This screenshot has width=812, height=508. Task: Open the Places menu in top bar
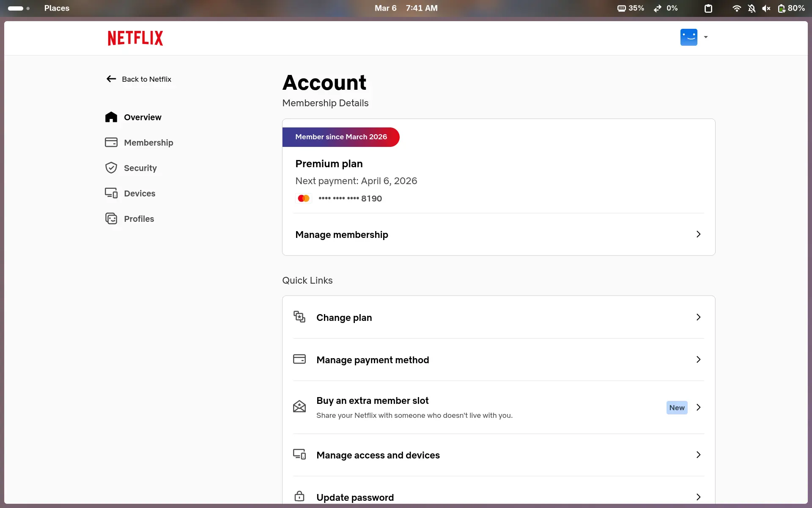[x=57, y=8]
